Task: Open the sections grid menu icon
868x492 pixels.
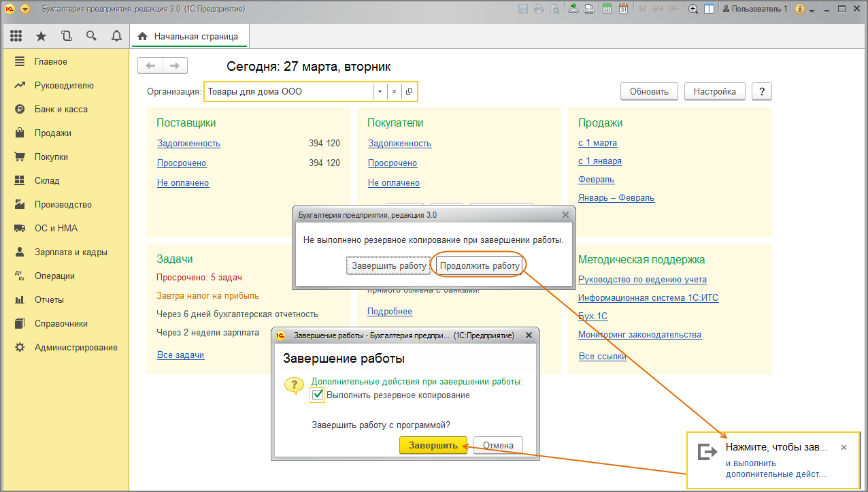Action: (16, 36)
